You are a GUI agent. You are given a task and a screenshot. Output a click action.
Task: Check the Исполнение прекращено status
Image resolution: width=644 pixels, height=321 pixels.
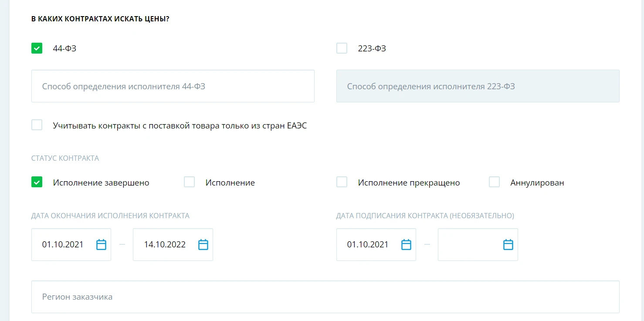point(342,182)
